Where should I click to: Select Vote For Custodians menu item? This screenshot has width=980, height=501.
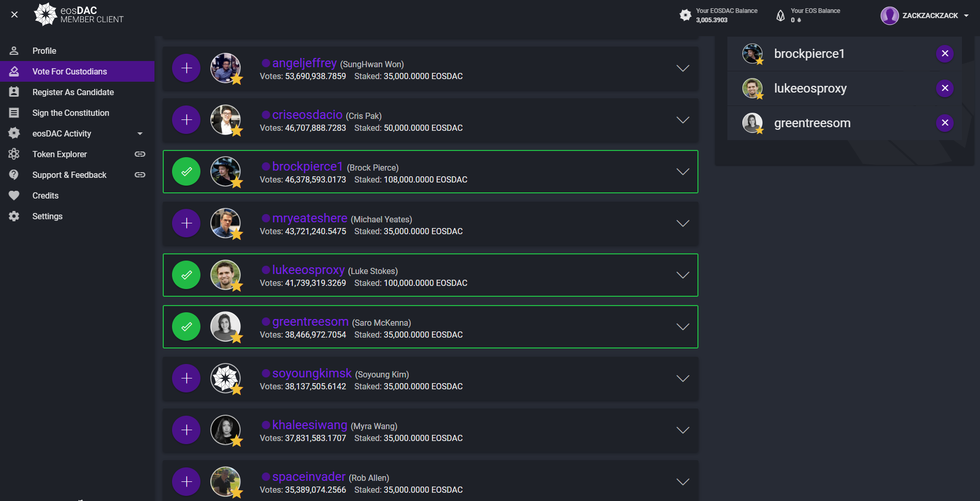point(77,71)
